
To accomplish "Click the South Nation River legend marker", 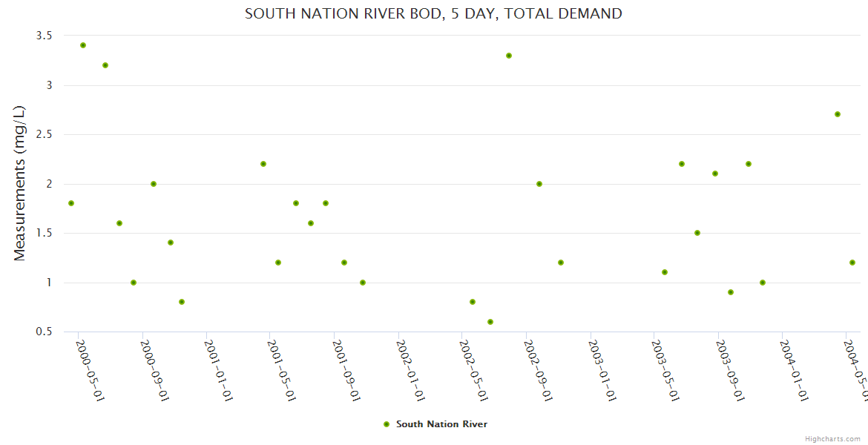I will point(386,424).
